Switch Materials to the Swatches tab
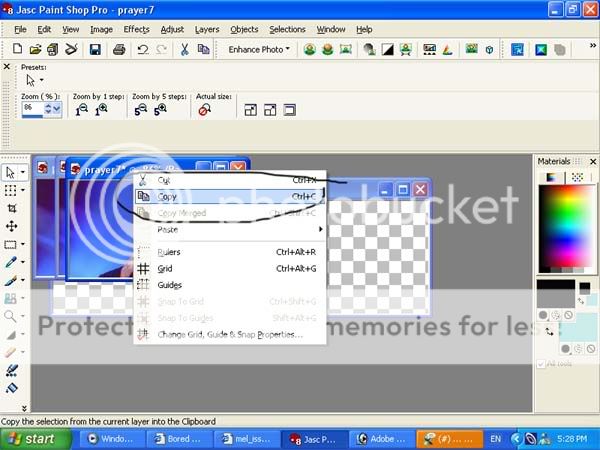The height and width of the screenshot is (450, 600). point(577,177)
